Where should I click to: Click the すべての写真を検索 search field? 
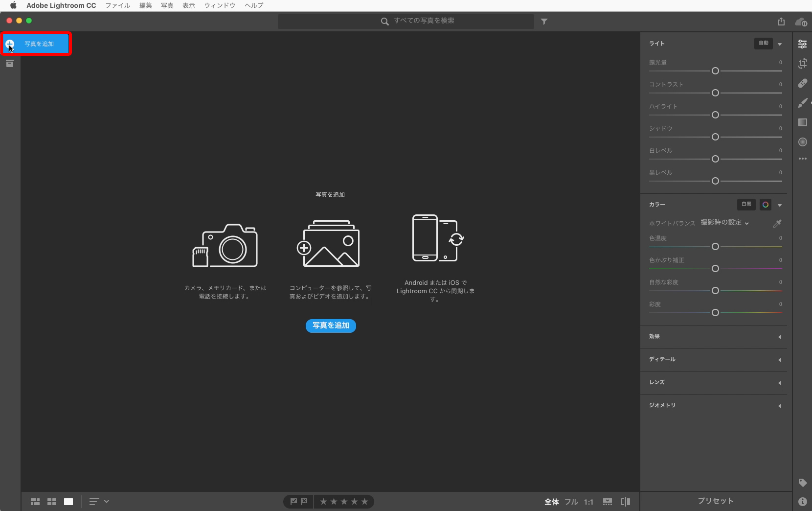point(406,21)
